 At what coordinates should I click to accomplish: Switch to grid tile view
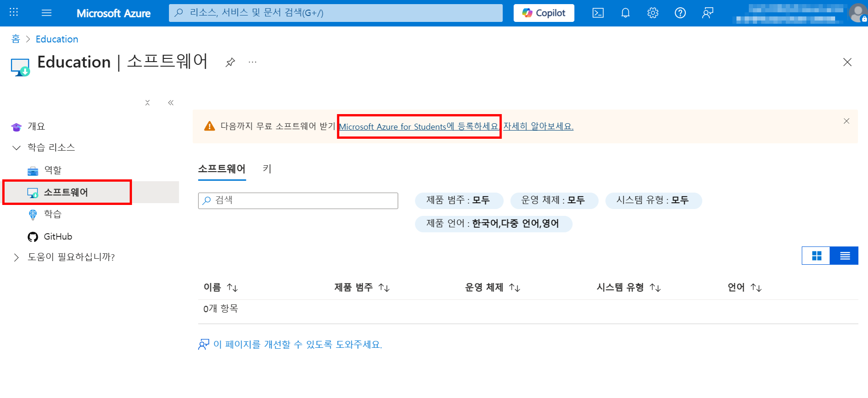pyautogui.click(x=816, y=256)
